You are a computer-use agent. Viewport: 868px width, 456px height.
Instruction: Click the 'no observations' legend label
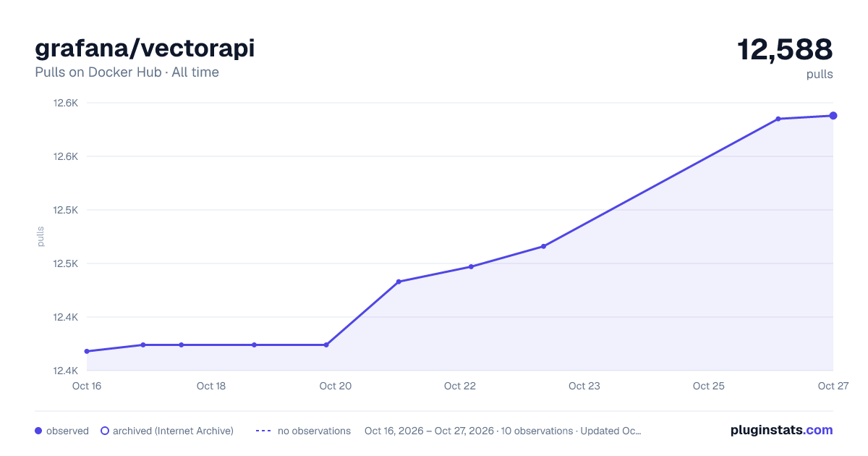coord(314,431)
